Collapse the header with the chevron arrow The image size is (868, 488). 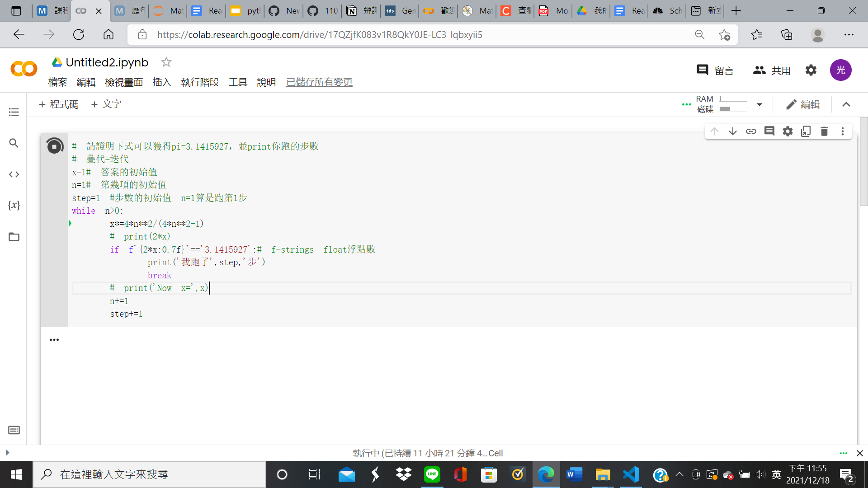click(846, 104)
